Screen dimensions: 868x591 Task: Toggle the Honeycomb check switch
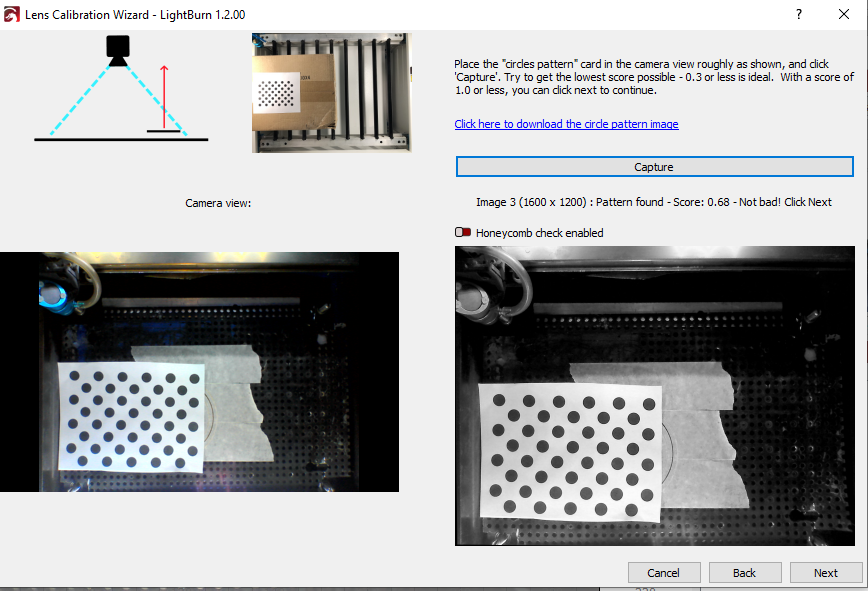point(463,232)
